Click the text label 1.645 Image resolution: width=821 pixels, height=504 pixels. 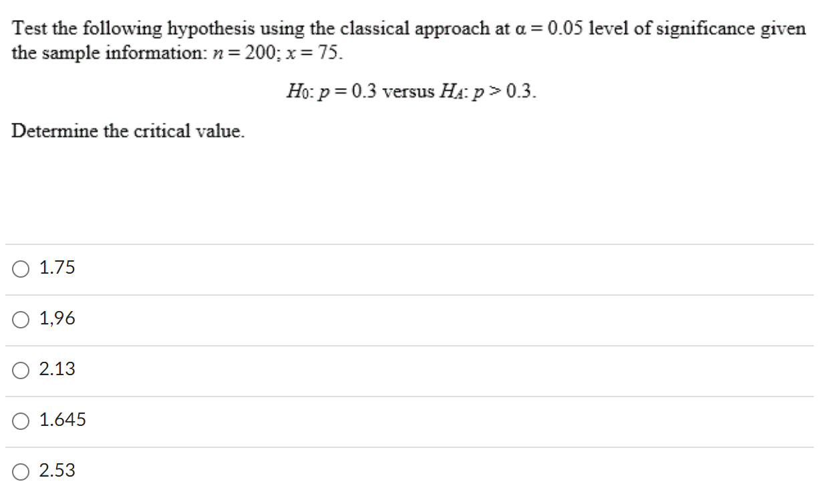click(x=62, y=420)
